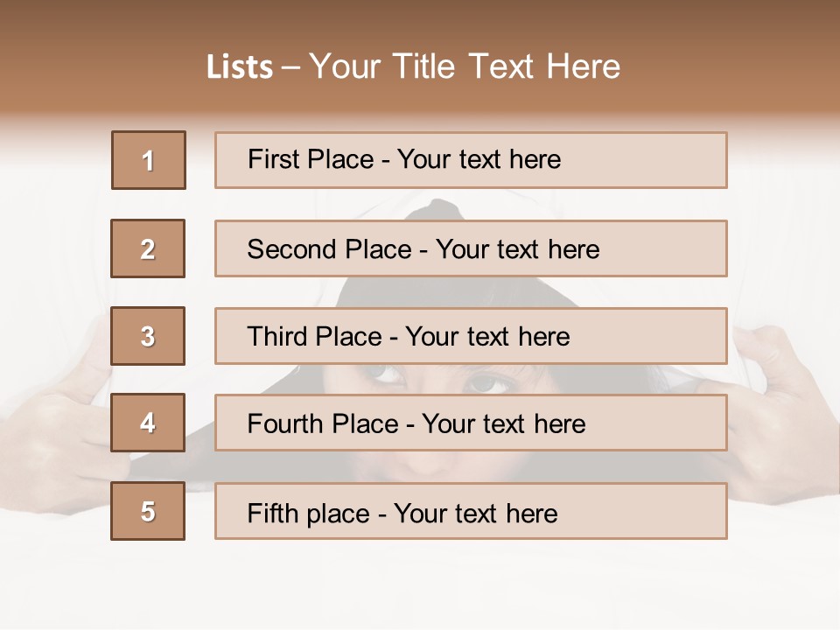Click the First Place text box

[471, 160]
